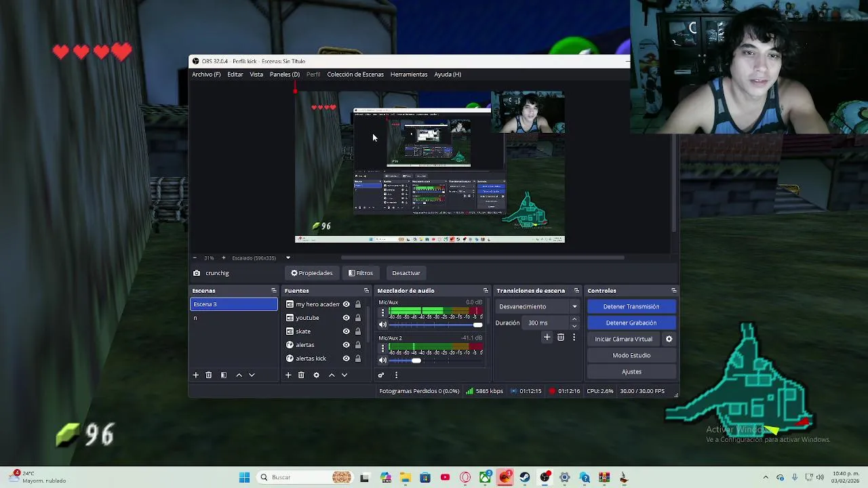Click the screenshot camera icon beside crunchig

[197, 273]
